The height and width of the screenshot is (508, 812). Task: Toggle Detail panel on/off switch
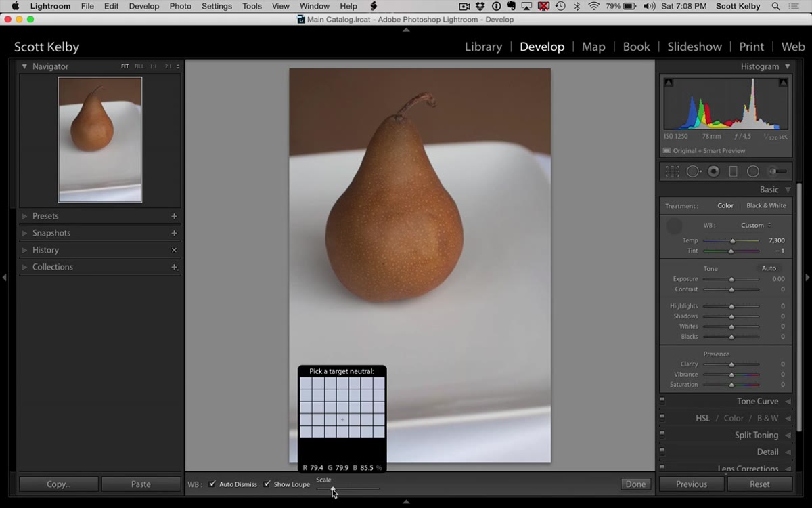[662, 452]
